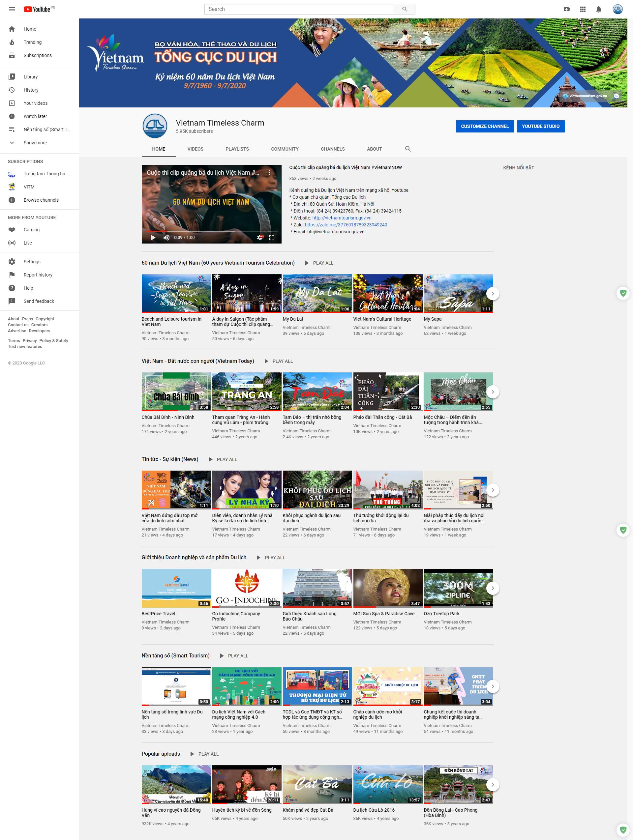The image size is (633, 840).
Task: Play all in Popular uploads section
Action: point(204,754)
